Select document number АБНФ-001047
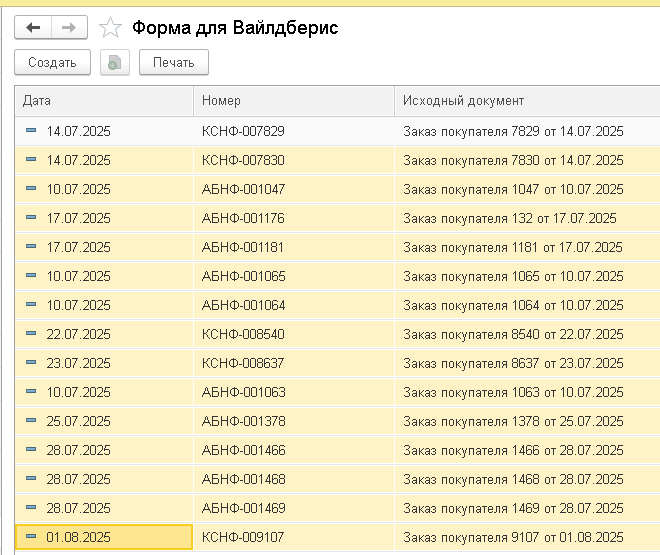660x555 pixels. pos(243,189)
